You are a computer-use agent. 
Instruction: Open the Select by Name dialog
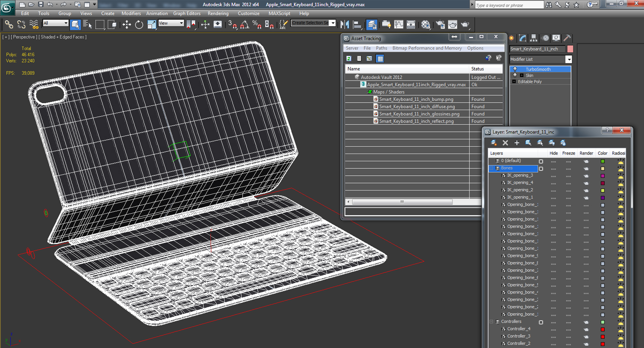point(87,24)
